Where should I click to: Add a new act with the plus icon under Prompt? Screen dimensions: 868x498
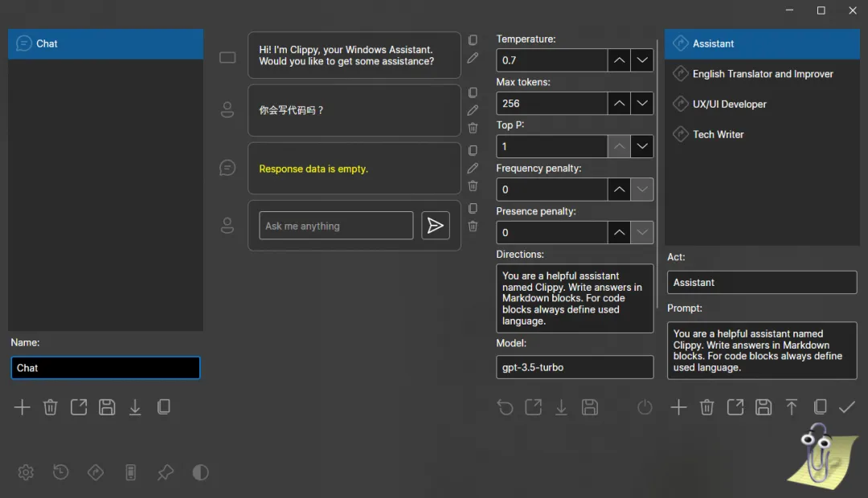tap(678, 408)
